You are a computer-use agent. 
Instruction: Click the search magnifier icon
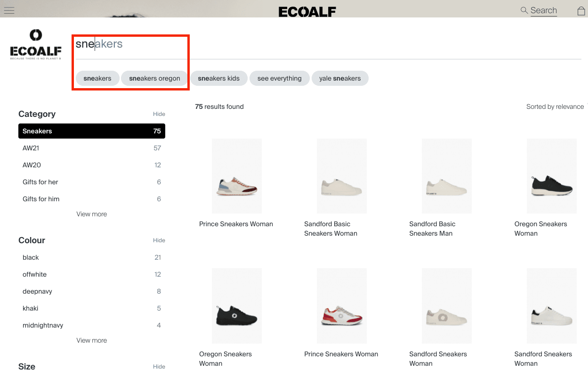tap(524, 10)
